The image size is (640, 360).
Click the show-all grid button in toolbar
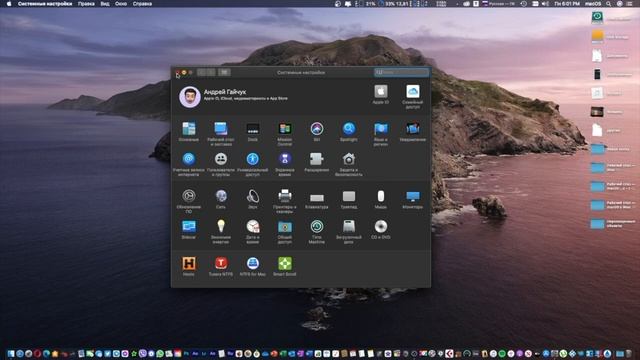pyautogui.click(x=224, y=72)
